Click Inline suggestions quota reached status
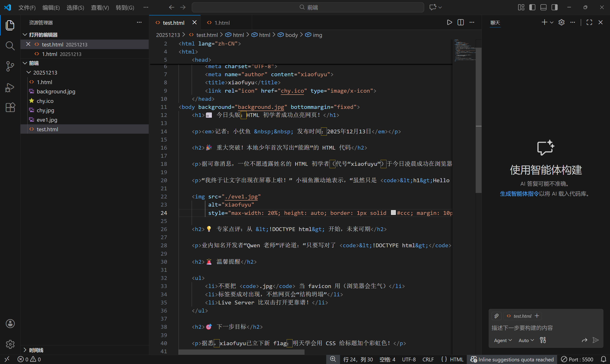610x364 pixels. [512, 359]
